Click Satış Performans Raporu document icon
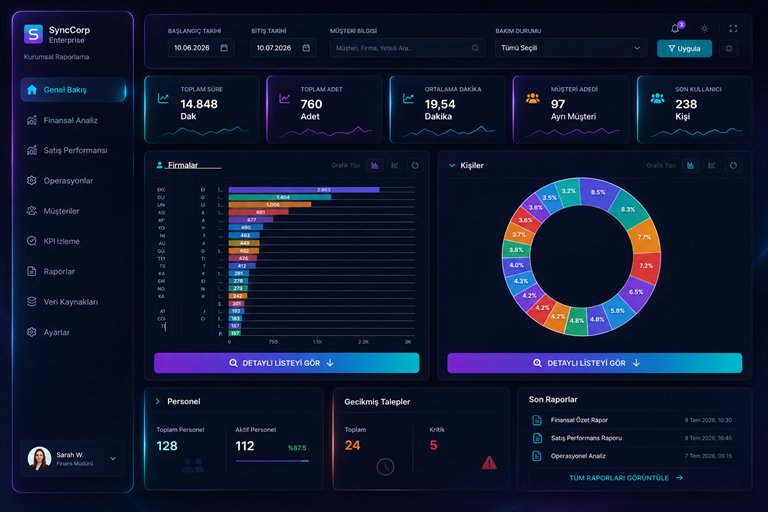This screenshot has height=512, width=768. [537, 438]
